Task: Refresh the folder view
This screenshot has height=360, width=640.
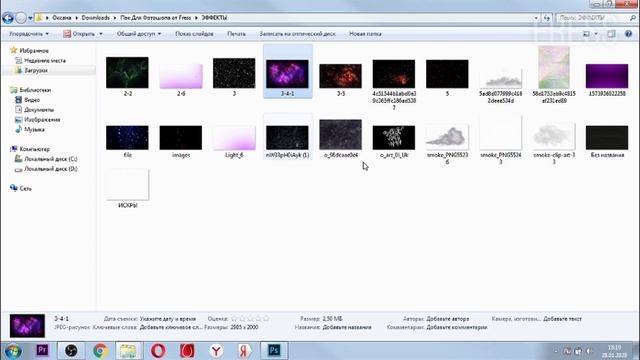Action: [x=547, y=18]
